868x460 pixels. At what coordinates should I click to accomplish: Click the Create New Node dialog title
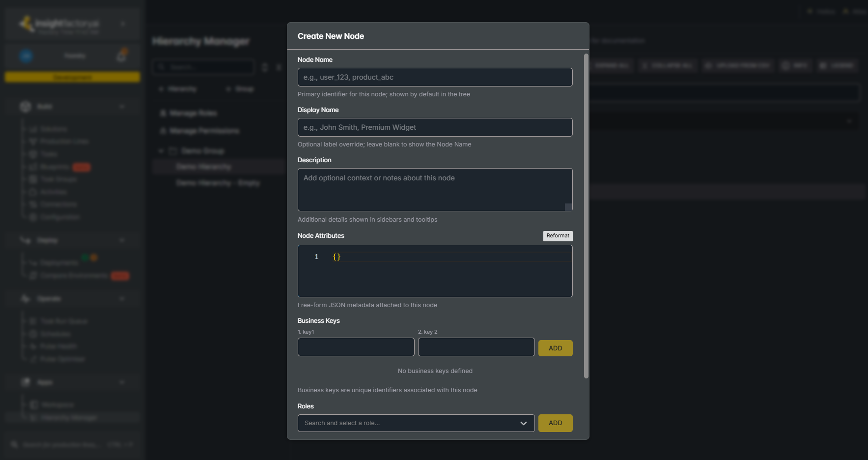[x=331, y=36]
